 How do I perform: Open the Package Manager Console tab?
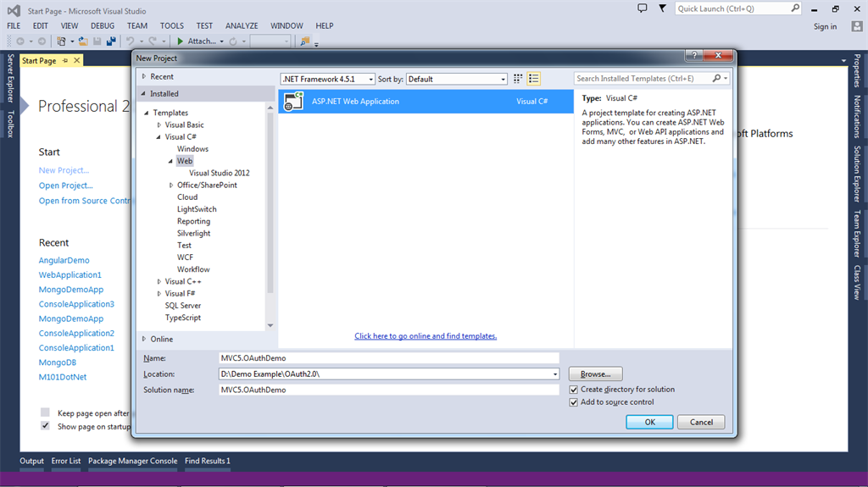point(133,461)
